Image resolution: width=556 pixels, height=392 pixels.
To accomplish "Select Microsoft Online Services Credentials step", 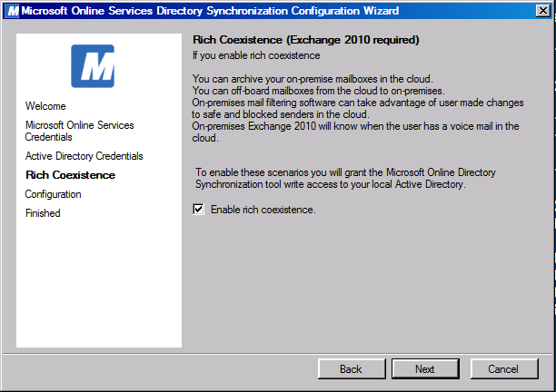I will 79,131.
